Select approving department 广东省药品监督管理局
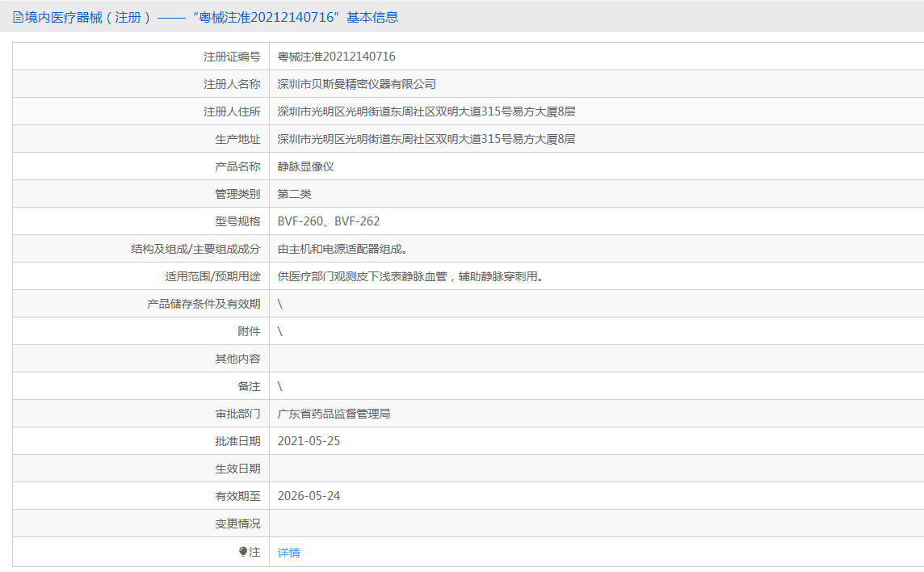The width and height of the screenshot is (924, 572). pyautogui.click(x=334, y=414)
